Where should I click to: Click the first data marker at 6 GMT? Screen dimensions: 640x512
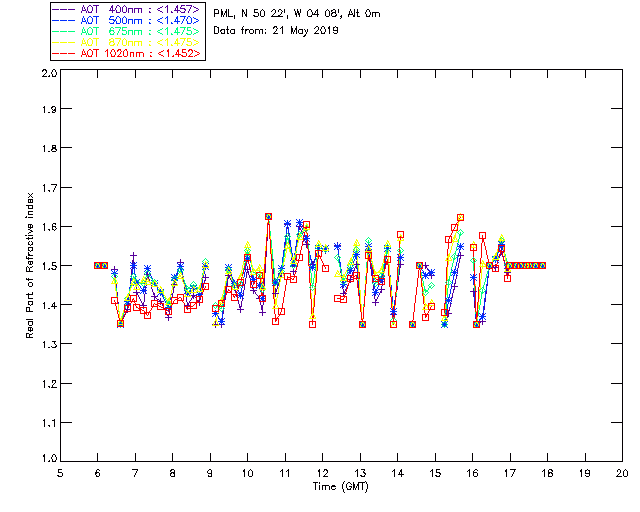point(98,265)
